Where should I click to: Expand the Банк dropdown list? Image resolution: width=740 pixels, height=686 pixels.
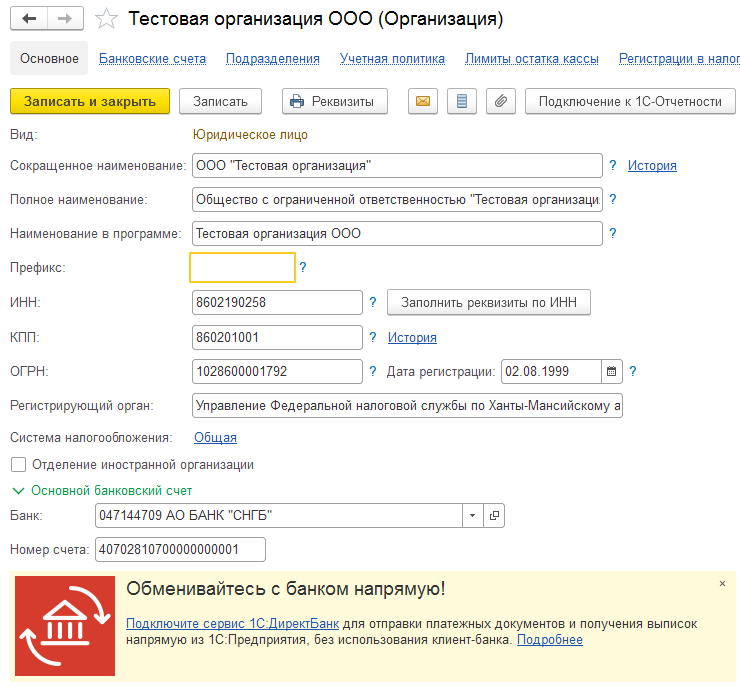pyautogui.click(x=472, y=516)
